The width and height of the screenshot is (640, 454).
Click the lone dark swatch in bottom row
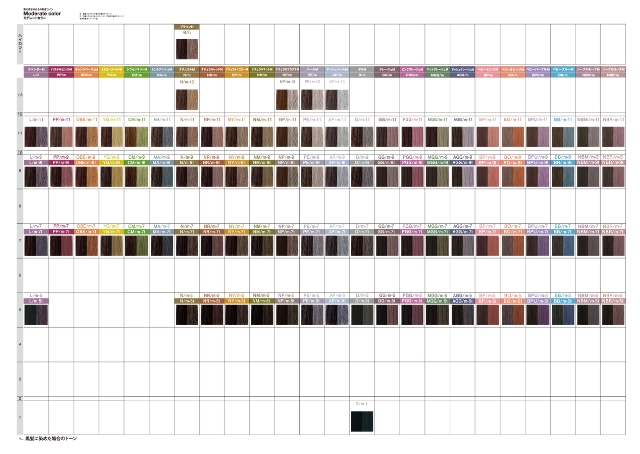click(361, 421)
